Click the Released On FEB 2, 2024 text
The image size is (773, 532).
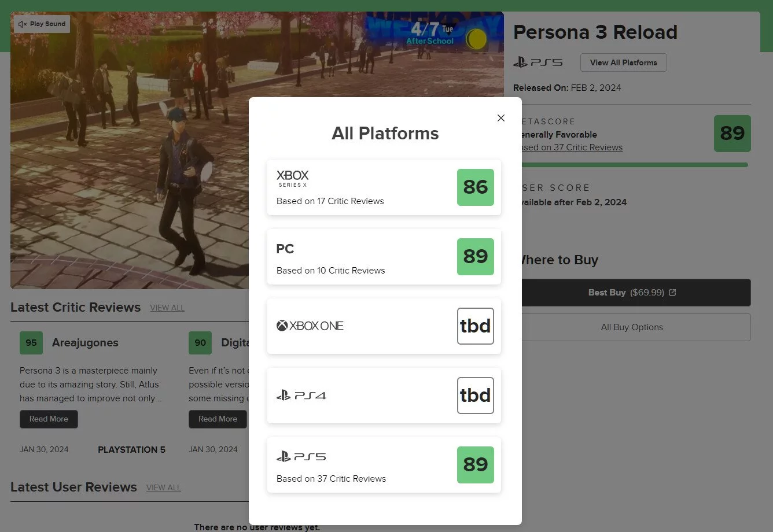(567, 88)
